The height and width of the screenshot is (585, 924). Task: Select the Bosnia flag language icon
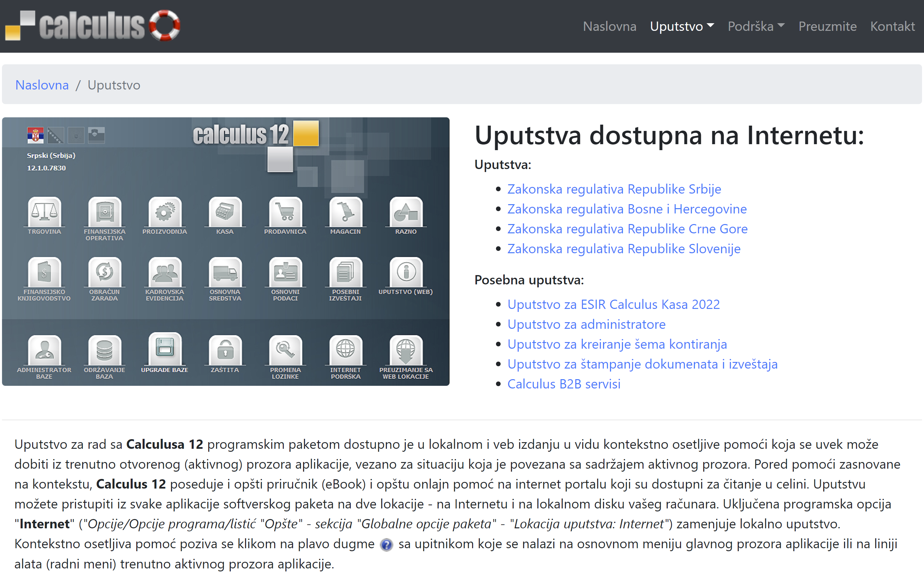point(56,135)
